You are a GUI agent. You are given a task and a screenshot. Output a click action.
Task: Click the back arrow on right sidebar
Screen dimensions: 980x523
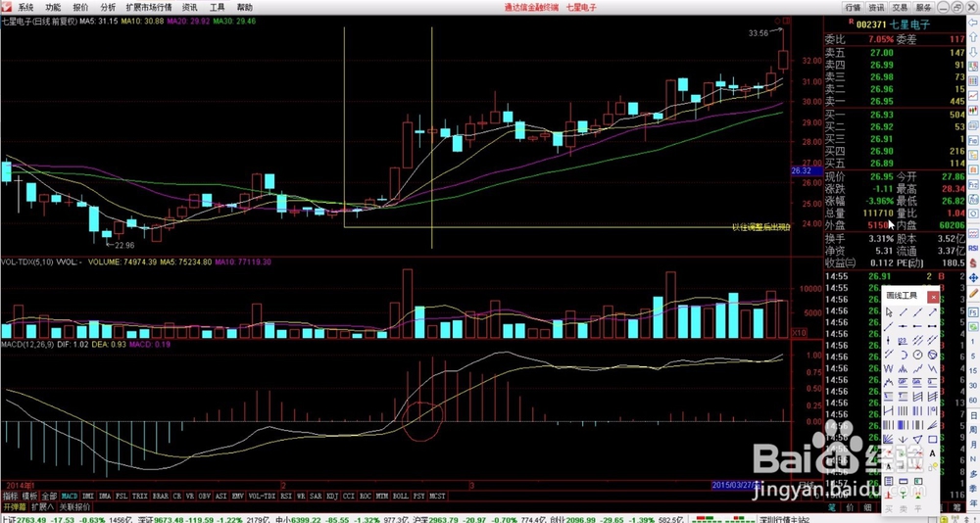click(972, 23)
